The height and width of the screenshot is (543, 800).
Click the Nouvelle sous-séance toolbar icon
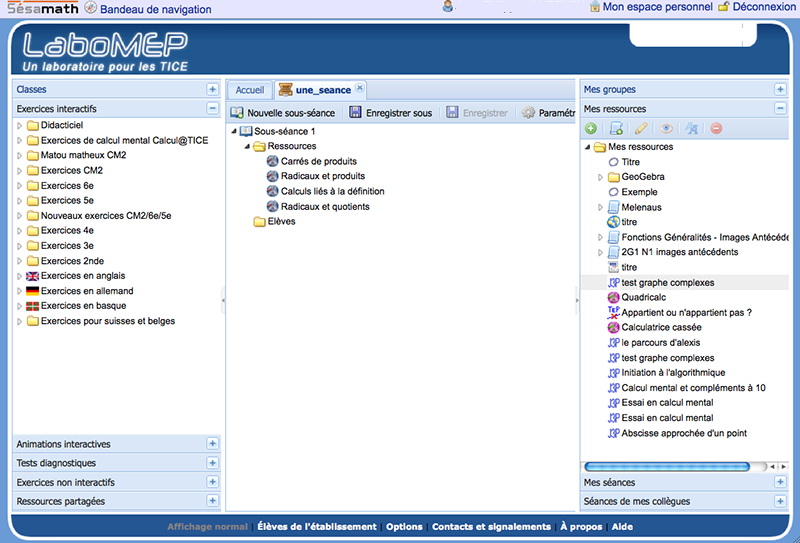coord(237,113)
